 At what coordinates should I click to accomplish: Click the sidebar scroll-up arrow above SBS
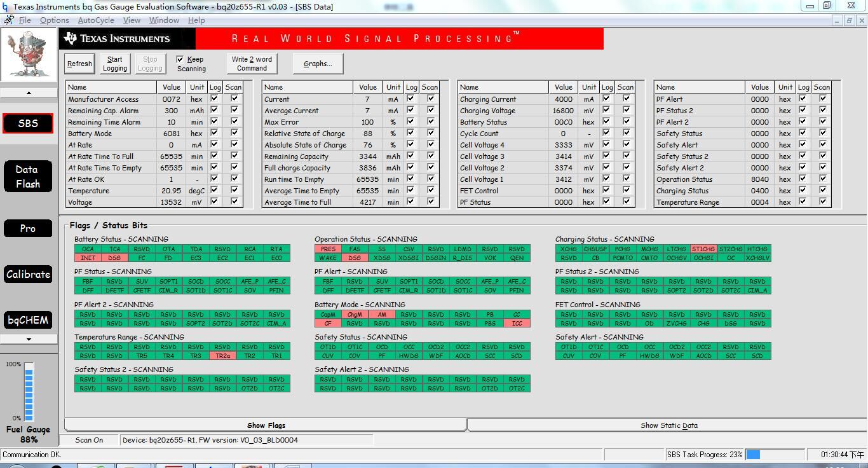point(29,93)
